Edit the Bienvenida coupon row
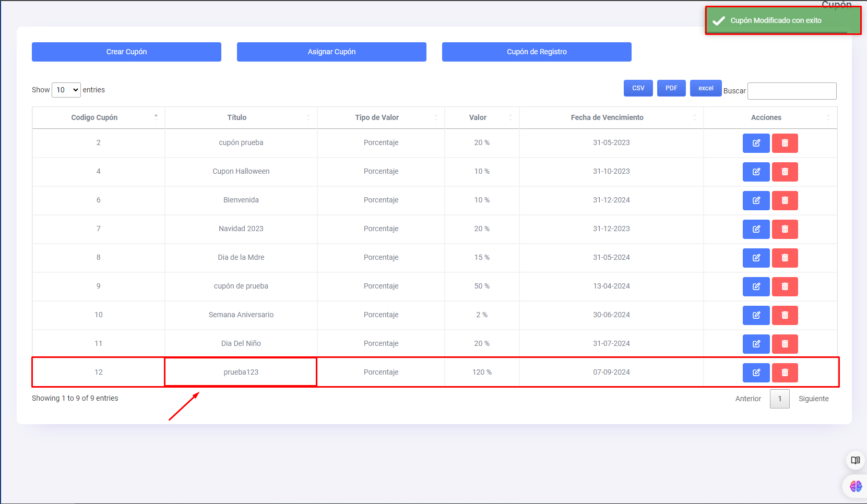The image size is (867, 504). coord(756,200)
